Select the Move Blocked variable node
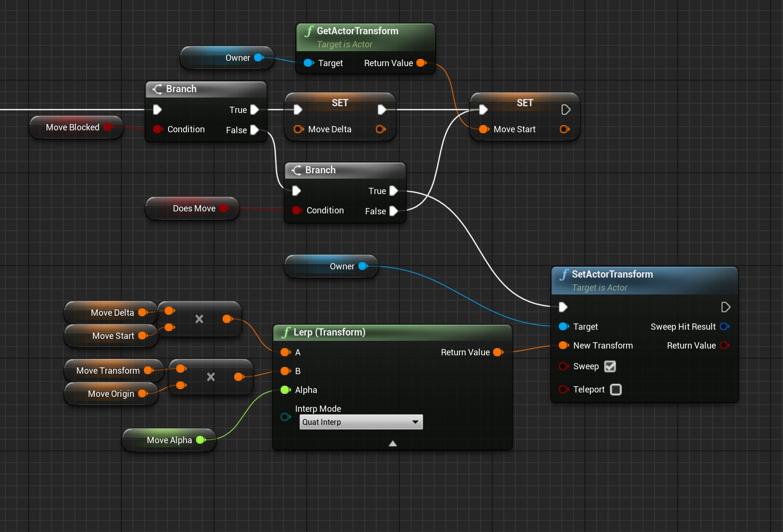The width and height of the screenshot is (783, 532). click(x=71, y=127)
